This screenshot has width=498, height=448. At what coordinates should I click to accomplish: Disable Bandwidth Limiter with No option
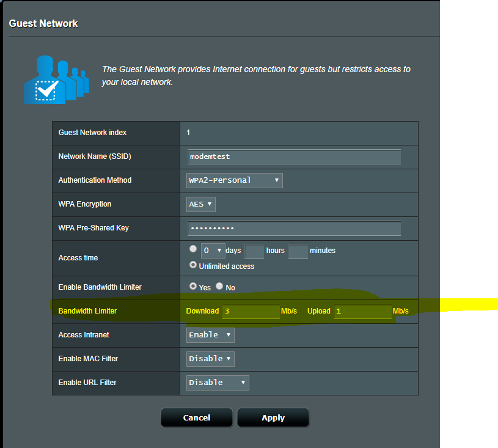(x=219, y=286)
